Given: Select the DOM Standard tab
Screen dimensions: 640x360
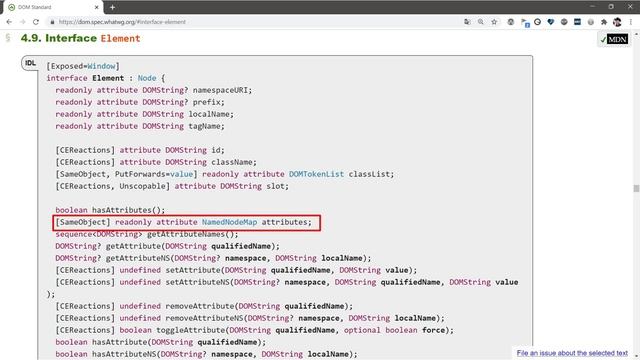Looking at the screenshot, I should [53, 7].
